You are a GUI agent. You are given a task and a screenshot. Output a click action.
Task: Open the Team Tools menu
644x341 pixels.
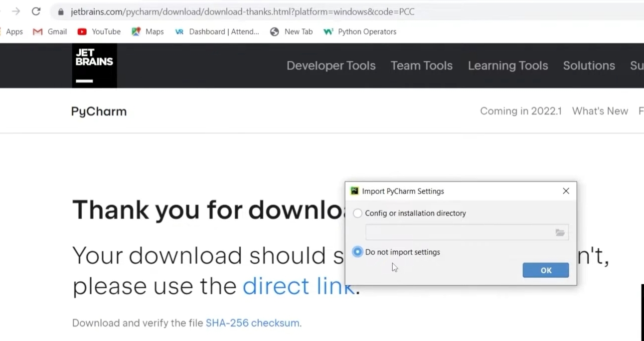pos(422,66)
